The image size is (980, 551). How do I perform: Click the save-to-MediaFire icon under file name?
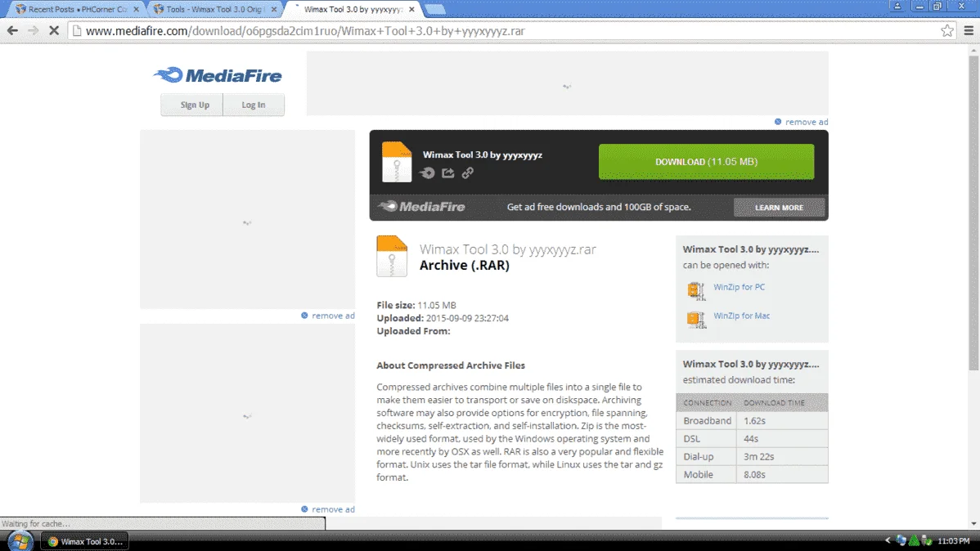point(428,173)
